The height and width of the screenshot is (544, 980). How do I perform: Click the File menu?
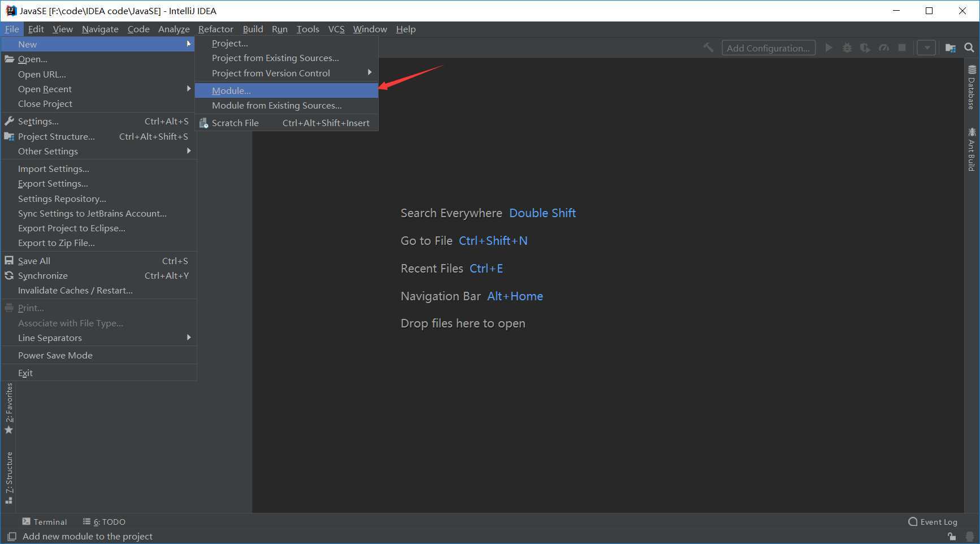pyautogui.click(x=12, y=29)
